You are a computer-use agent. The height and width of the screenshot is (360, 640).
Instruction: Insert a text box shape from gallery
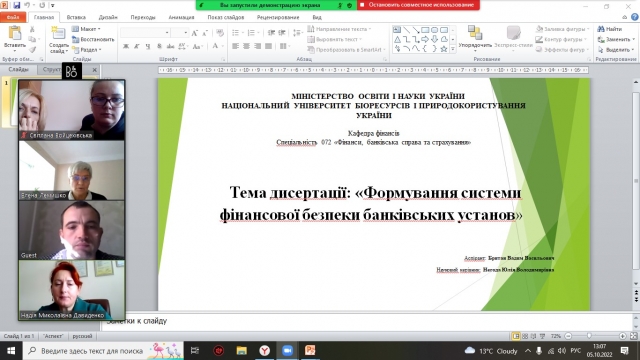tap(397, 30)
